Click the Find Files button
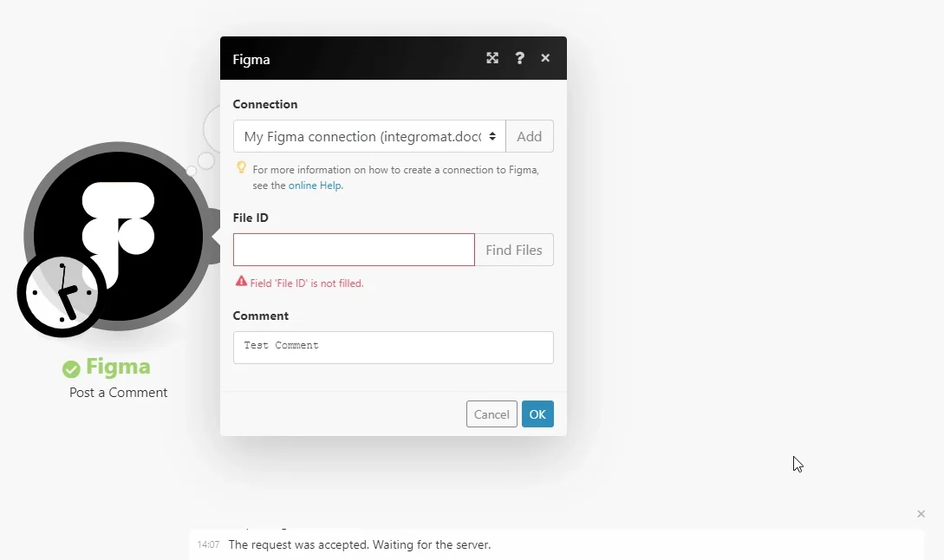The height and width of the screenshot is (560, 944). click(x=514, y=250)
